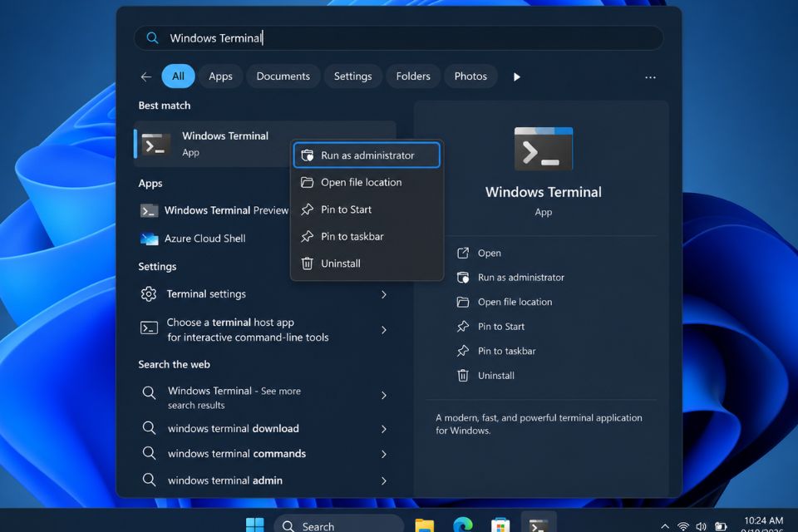Image resolution: width=798 pixels, height=532 pixels.
Task: Click the Windows Terminal Preview app icon
Action: pos(149,210)
